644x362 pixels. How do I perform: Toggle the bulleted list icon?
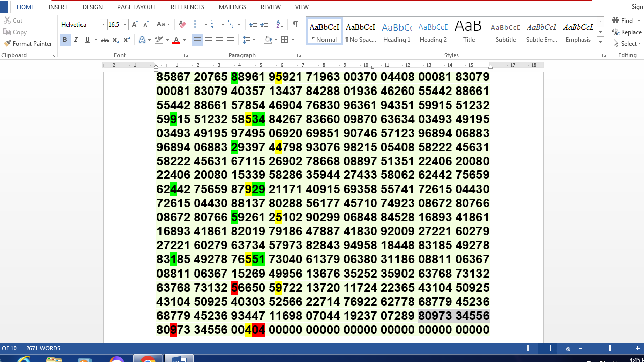click(197, 24)
